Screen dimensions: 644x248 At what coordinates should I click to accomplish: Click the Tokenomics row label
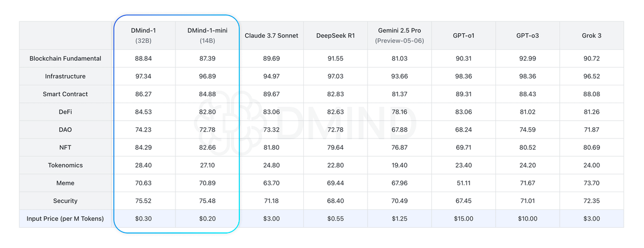[65, 165]
